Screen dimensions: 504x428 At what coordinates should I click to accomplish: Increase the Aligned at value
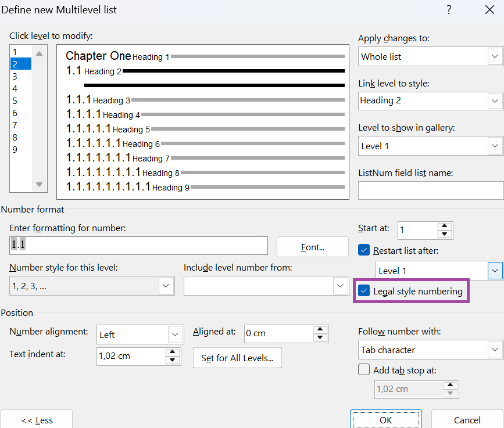tap(320, 329)
